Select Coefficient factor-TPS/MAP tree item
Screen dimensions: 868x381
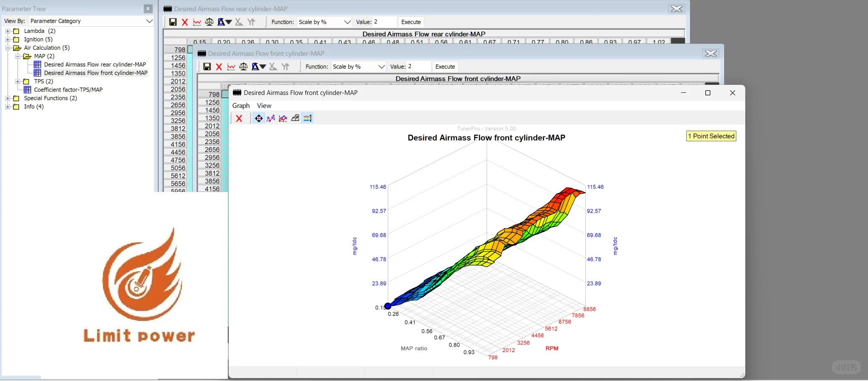point(68,89)
